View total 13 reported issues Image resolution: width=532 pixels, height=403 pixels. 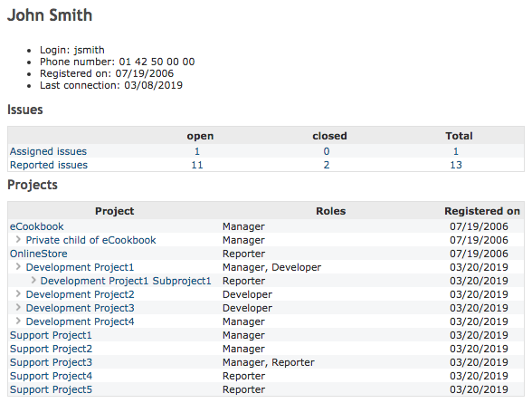456,165
